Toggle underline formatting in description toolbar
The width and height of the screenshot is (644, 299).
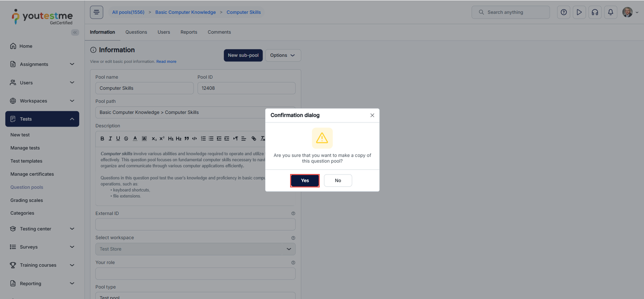118,139
